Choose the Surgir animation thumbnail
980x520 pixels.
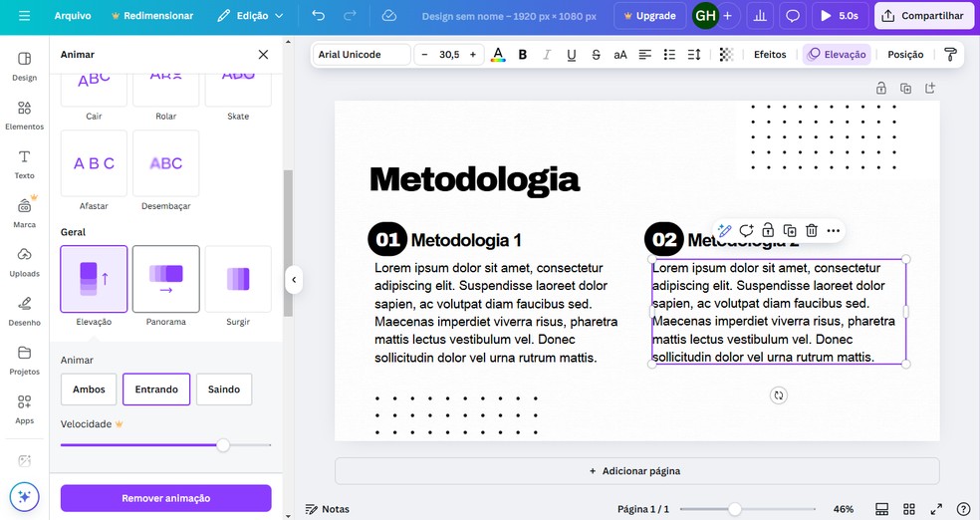tap(238, 279)
